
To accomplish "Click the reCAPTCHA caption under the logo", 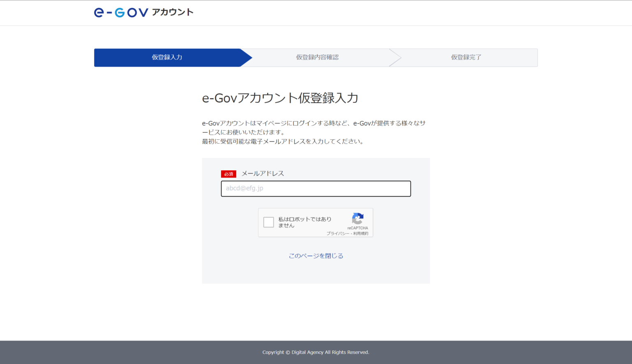I will 358,228.
